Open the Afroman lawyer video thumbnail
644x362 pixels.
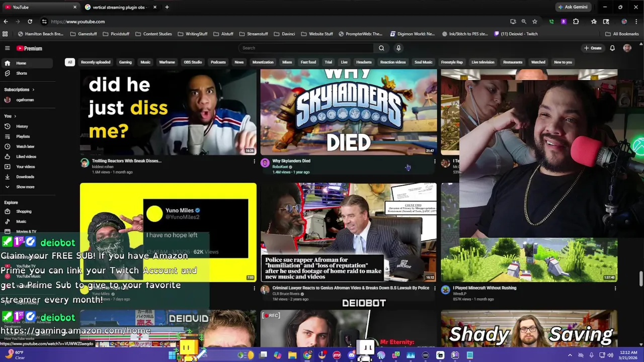point(349,232)
